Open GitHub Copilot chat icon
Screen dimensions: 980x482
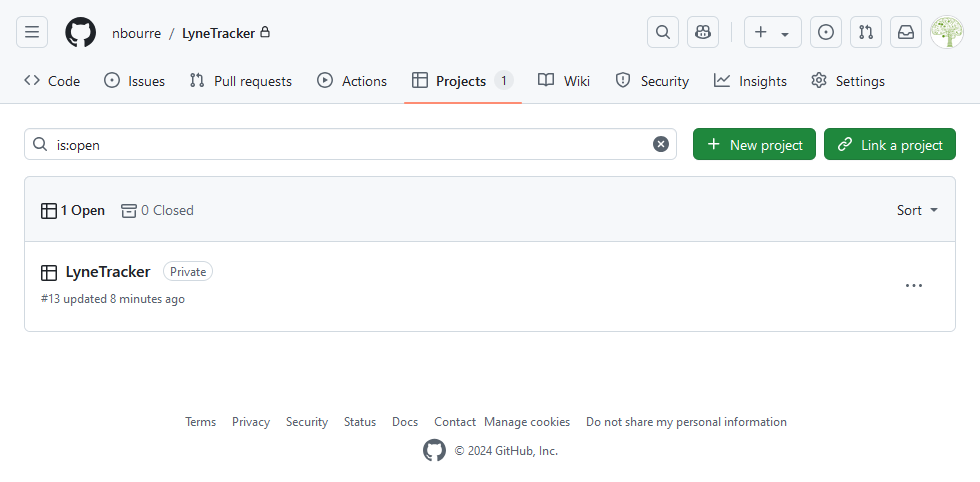coord(702,33)
